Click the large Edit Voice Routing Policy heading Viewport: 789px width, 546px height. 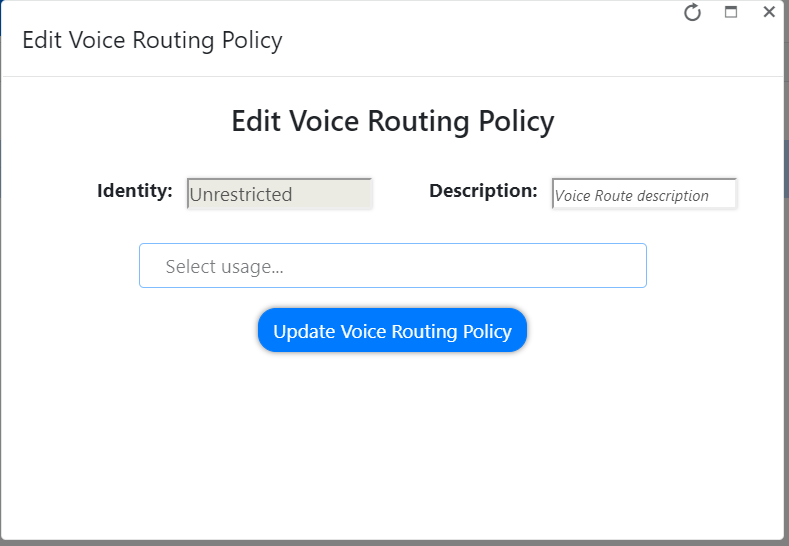click(393, 122)
